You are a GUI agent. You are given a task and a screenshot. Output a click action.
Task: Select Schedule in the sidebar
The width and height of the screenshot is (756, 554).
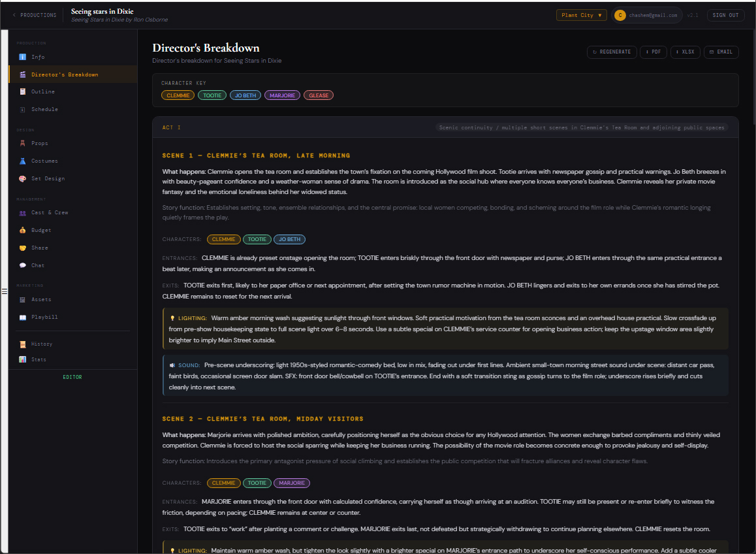(73, 110)
